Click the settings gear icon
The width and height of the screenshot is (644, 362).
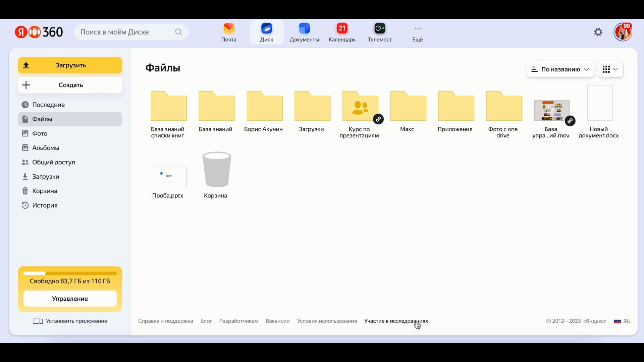(x=598, y=32)
